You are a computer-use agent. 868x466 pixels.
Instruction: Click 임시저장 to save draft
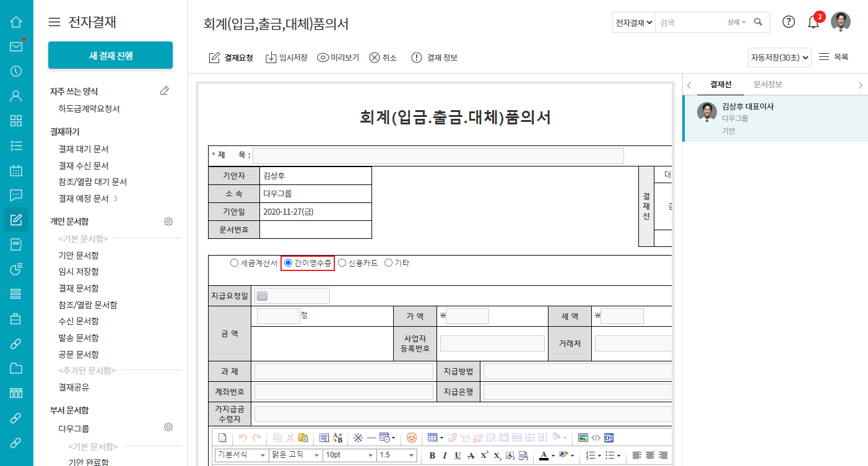point(286,58)
